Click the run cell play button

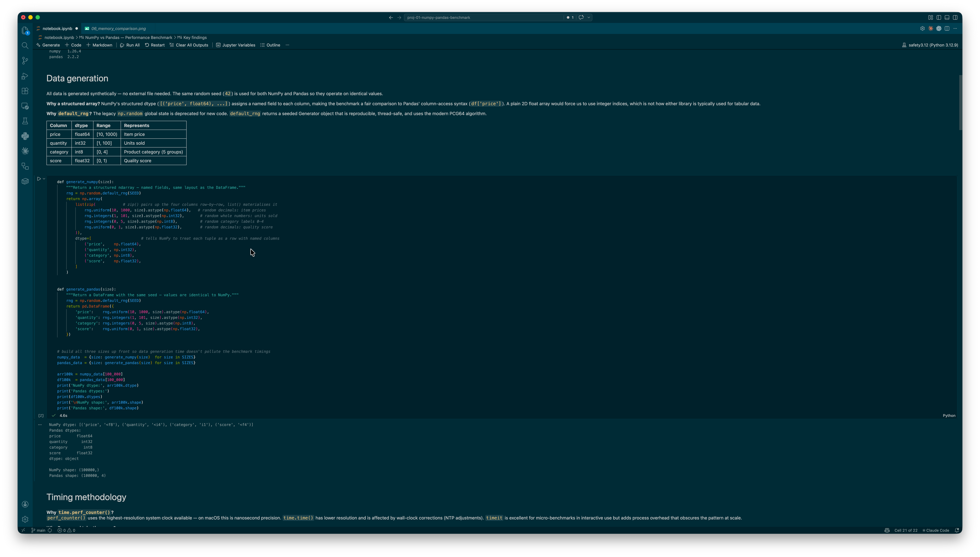(39, 179)
